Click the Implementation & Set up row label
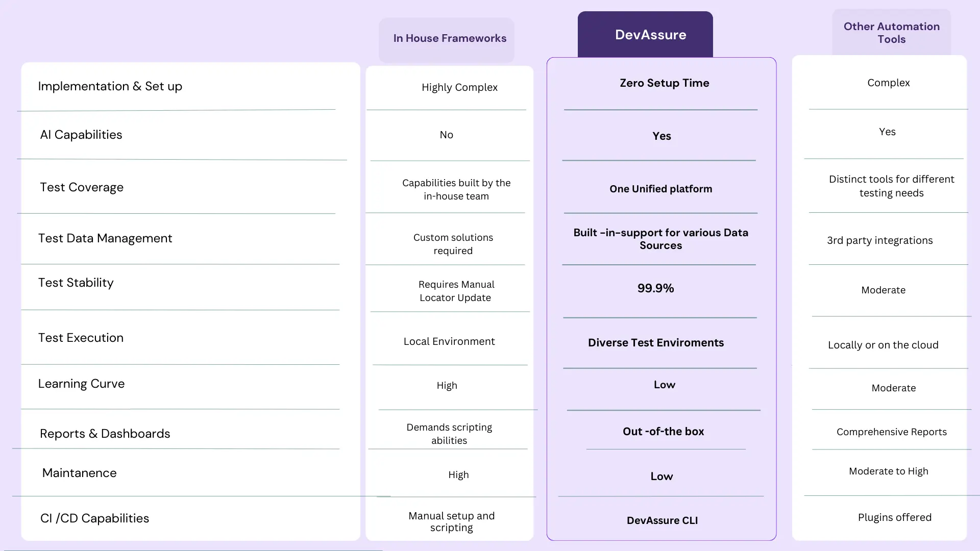Viewport: 980px width, 551px height. point(110,86)
